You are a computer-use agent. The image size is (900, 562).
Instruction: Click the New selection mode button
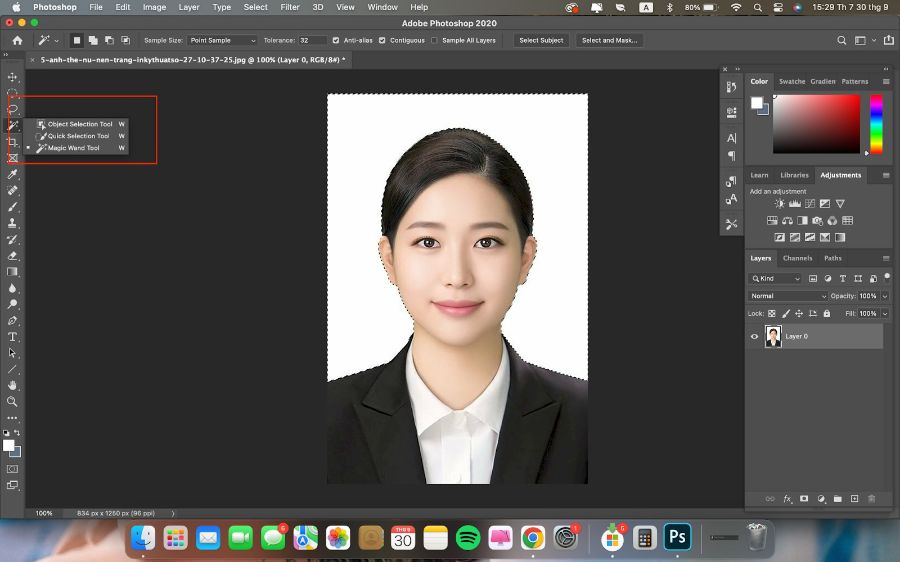point(76,40)
